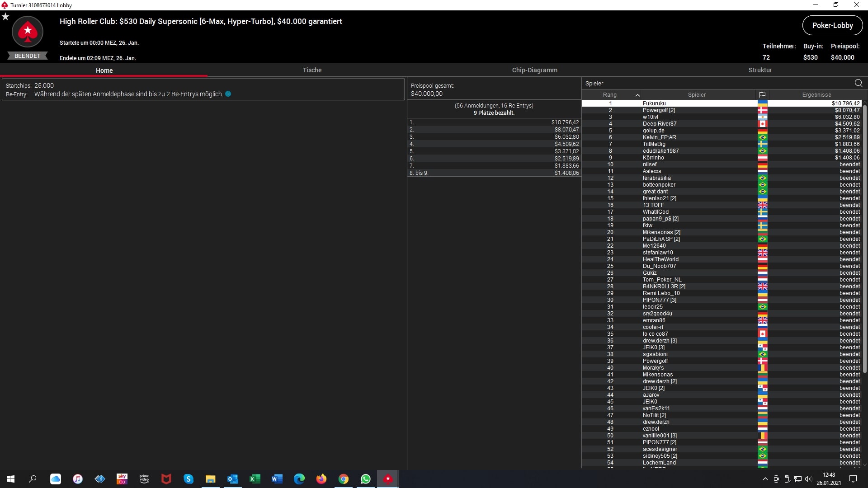Click the PokerStars spade logo
Viewport: 868px width, 488px height.
[x=28, y=32]
